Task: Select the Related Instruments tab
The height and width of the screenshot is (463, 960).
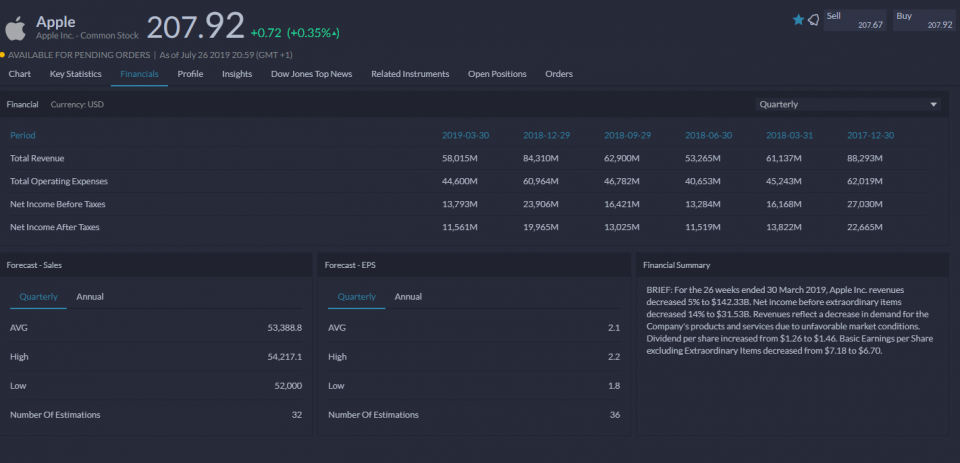Action: click(410, 74)
